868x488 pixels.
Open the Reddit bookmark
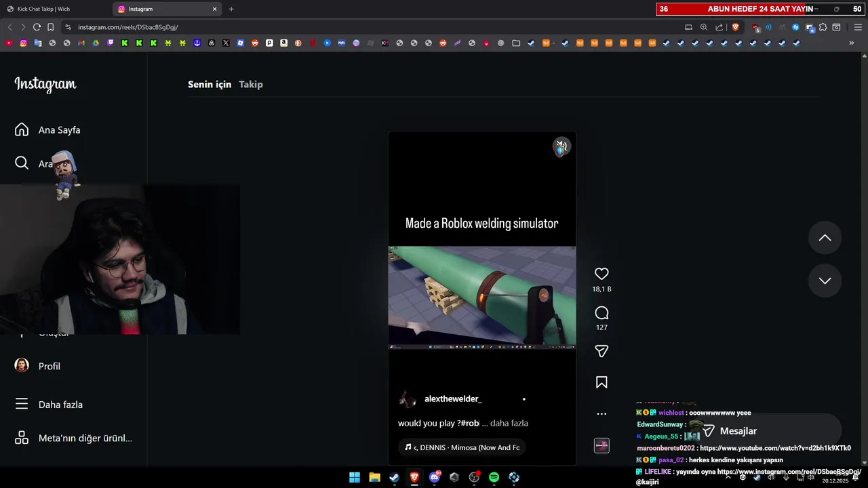click(255, 43)
